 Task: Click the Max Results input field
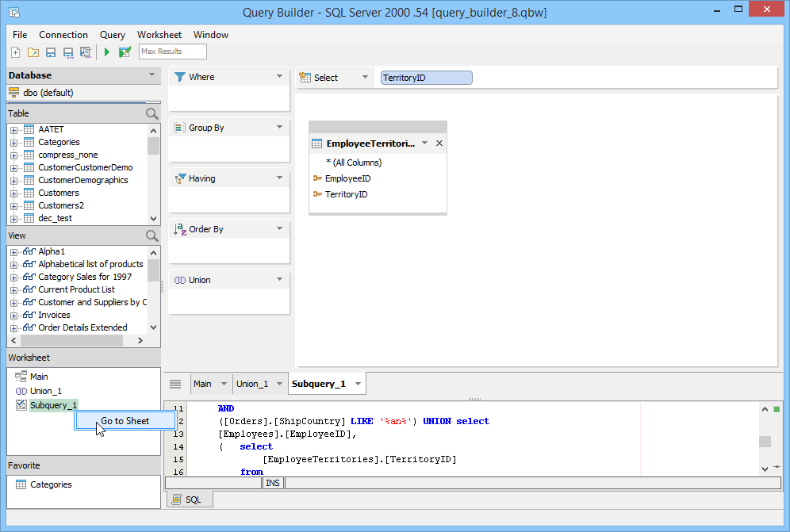click(173, 52)
